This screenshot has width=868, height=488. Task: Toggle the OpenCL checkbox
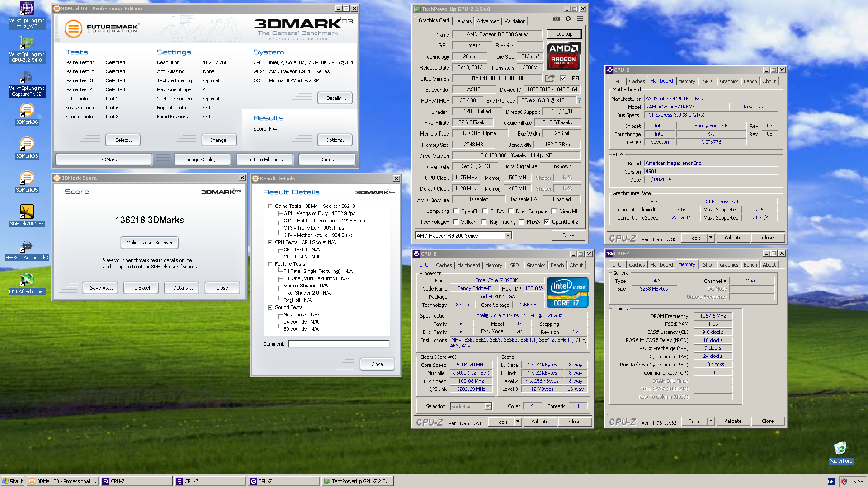456,211
